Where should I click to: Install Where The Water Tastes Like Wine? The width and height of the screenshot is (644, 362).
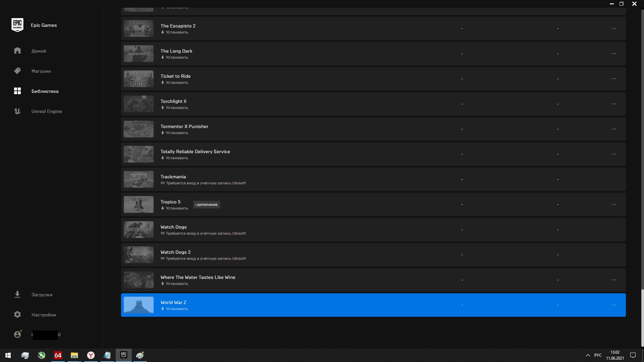pyautogui.click(x=174, y=284)
